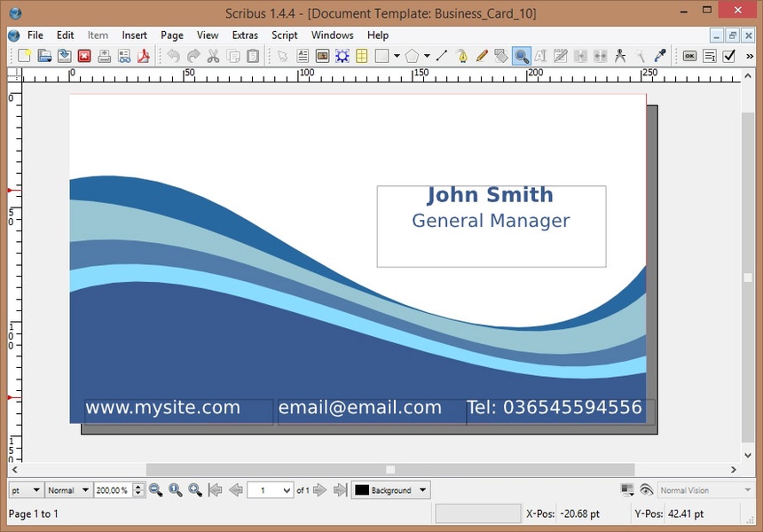Select the Insert Table tool
This screenshot has height=532, width=763.
[x=362, y=56]
